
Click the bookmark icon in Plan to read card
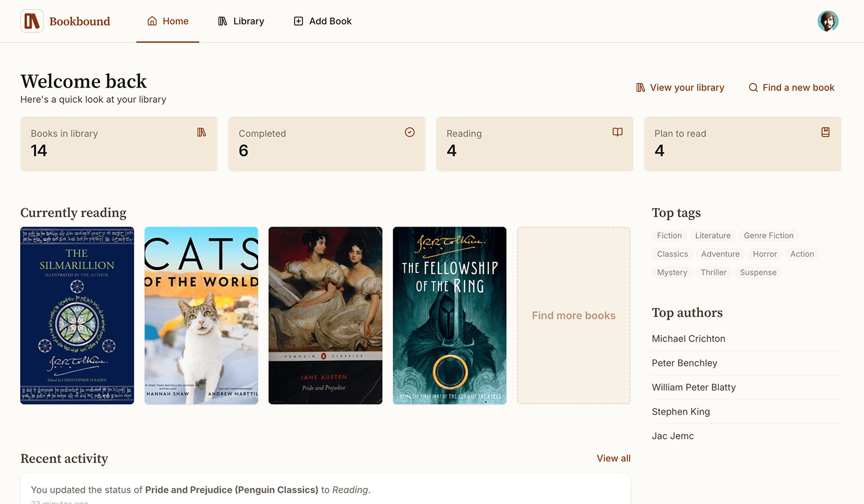826,133
